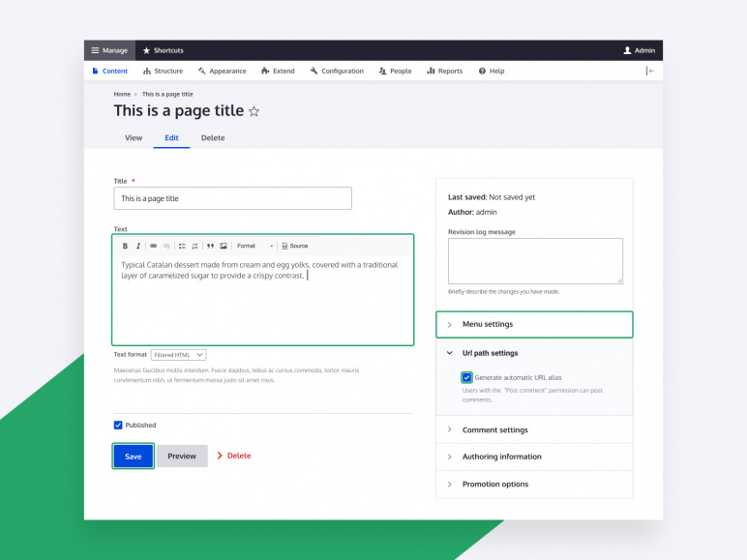Apply italic formatting in editor toolbar

point(138,246)
